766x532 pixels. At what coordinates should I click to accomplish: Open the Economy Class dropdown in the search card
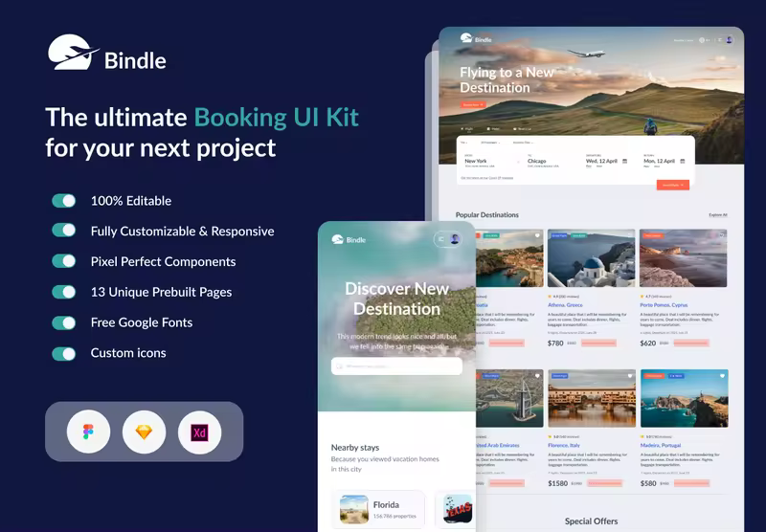523,143
